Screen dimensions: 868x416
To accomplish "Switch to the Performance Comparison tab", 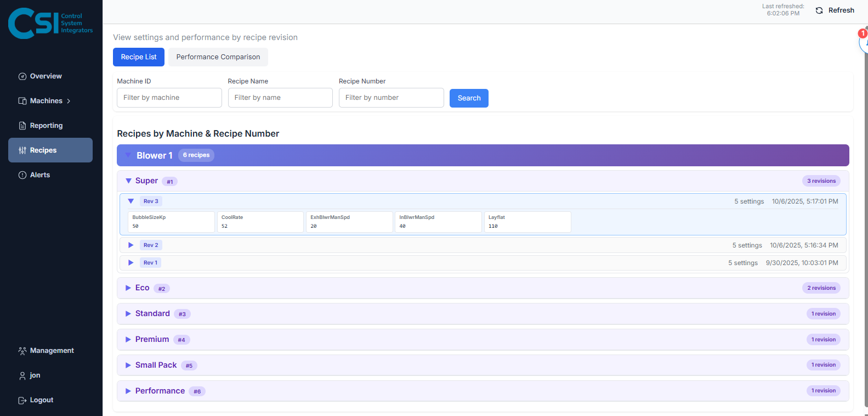I will coord(218,57).
